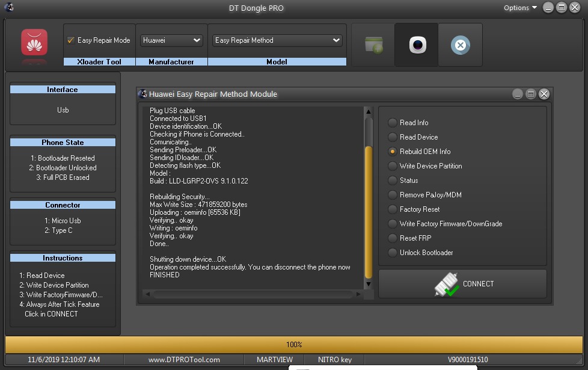Select Write Factory Firmware/DownGrade radio option
588x370 pixels.
click(392, 224)
